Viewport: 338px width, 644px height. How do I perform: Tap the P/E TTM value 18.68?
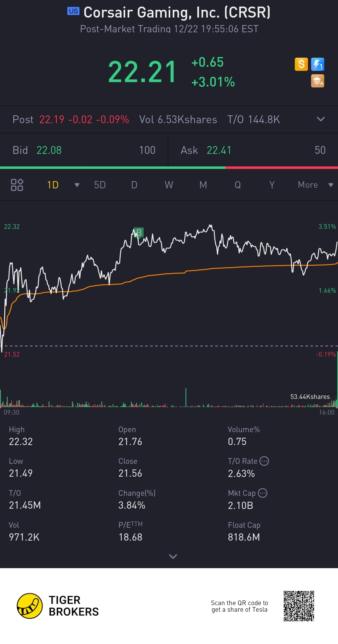[131, 537]
